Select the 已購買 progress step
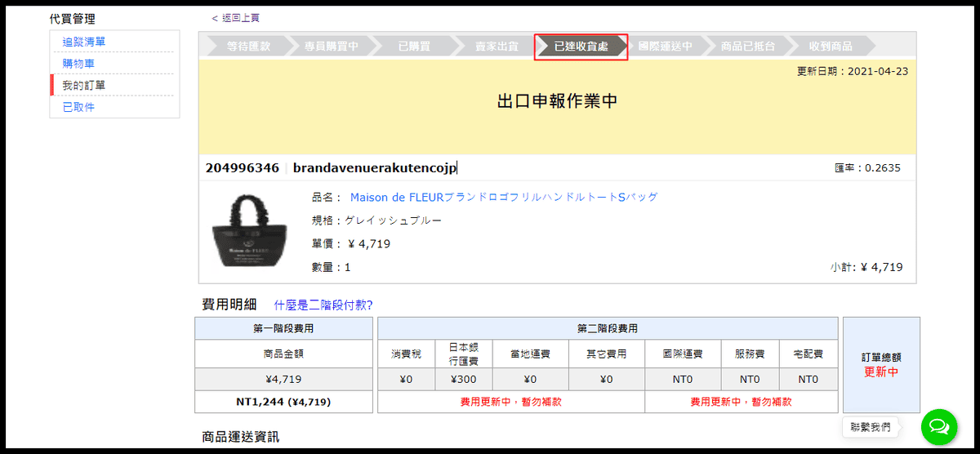 pos(414,47)
